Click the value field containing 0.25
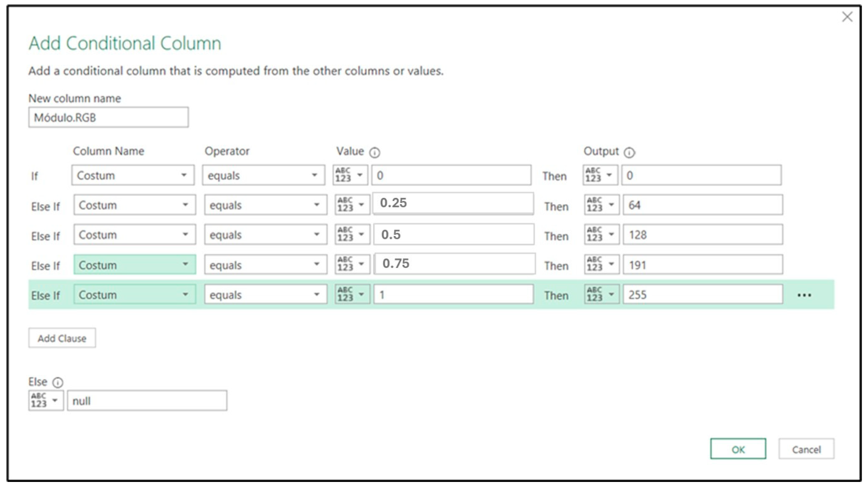The width and height of the screenshot is (868, 488). pyautogui.click(x=453, y=203)
